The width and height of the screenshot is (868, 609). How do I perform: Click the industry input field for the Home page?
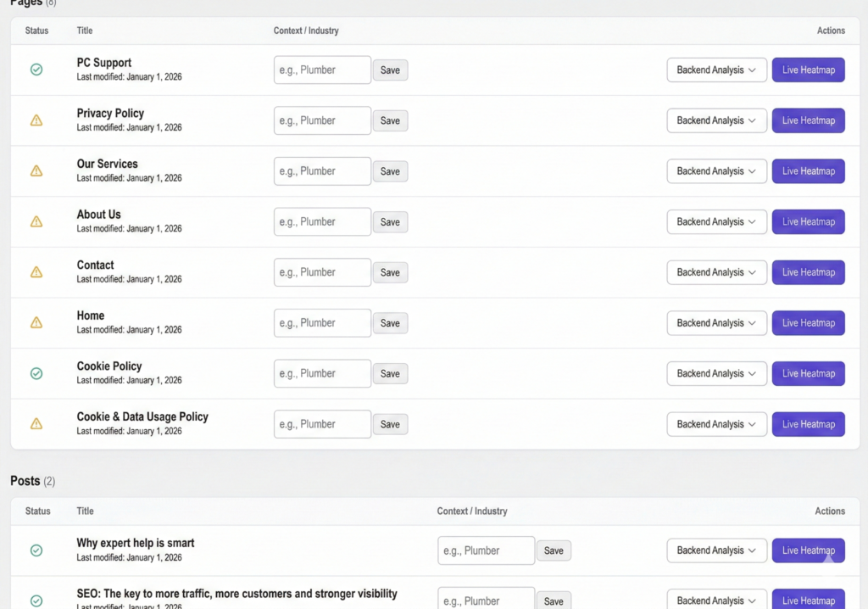322,322
